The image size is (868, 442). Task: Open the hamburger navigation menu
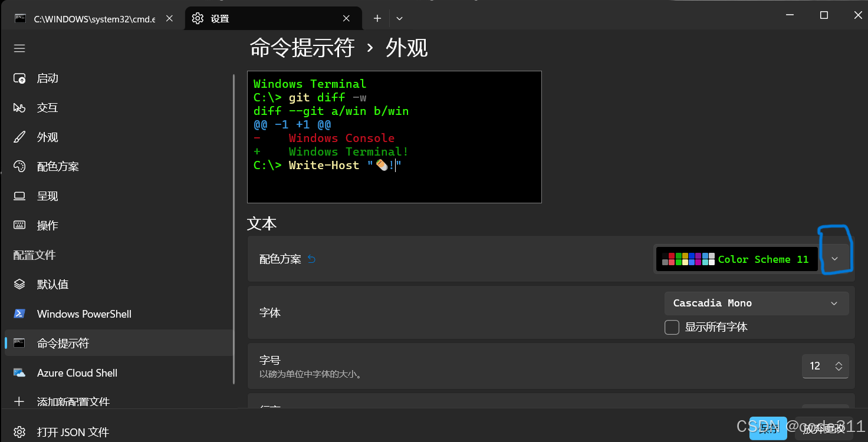click(x=19, y=48)
